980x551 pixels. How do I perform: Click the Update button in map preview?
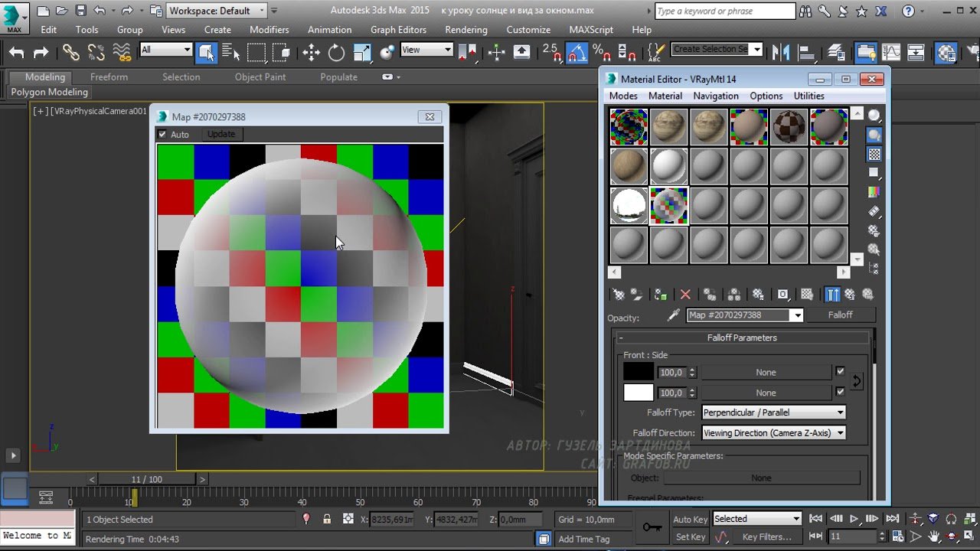tap(221, 135)
